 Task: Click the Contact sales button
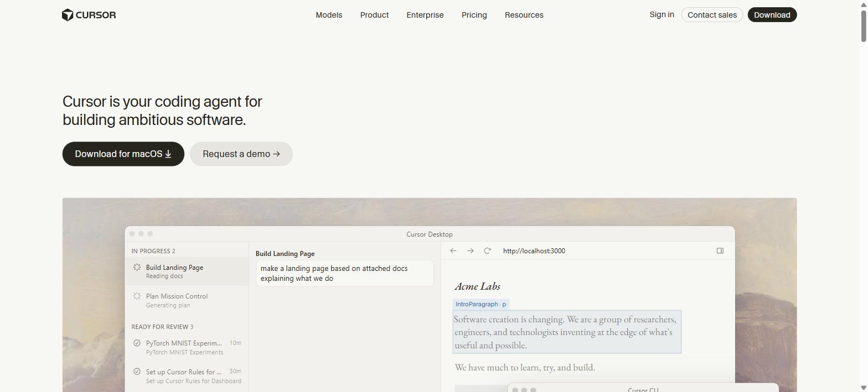(712, 15)
